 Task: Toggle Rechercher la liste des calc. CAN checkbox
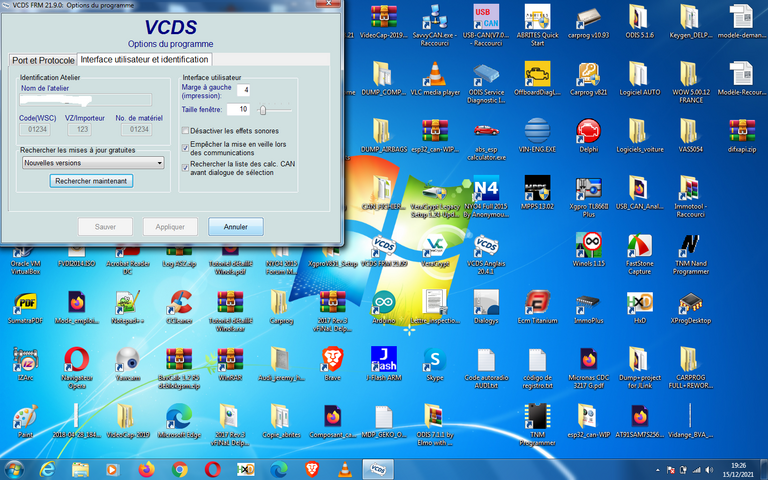185,168
